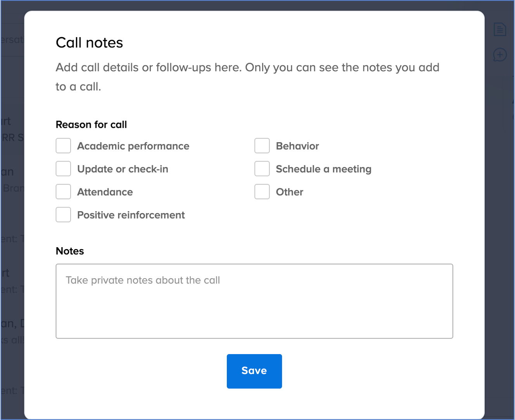Mark the Attendance checkbox

[63, 192]
